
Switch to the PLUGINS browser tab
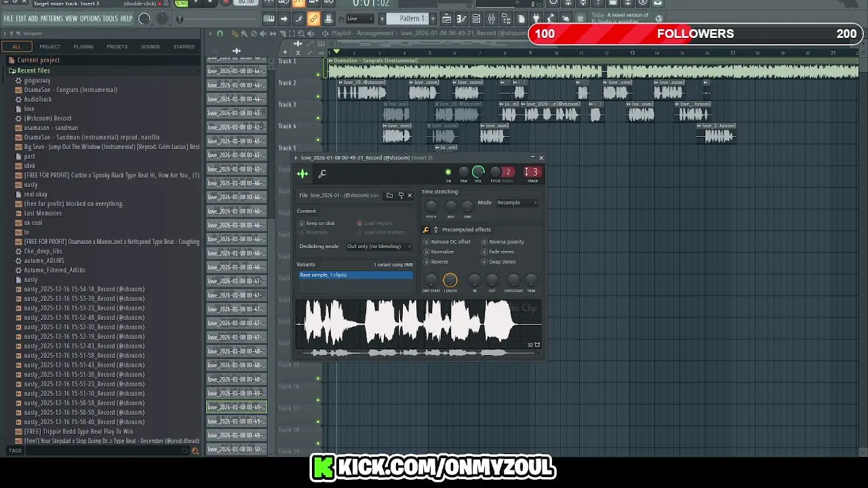tap(83, 47)
